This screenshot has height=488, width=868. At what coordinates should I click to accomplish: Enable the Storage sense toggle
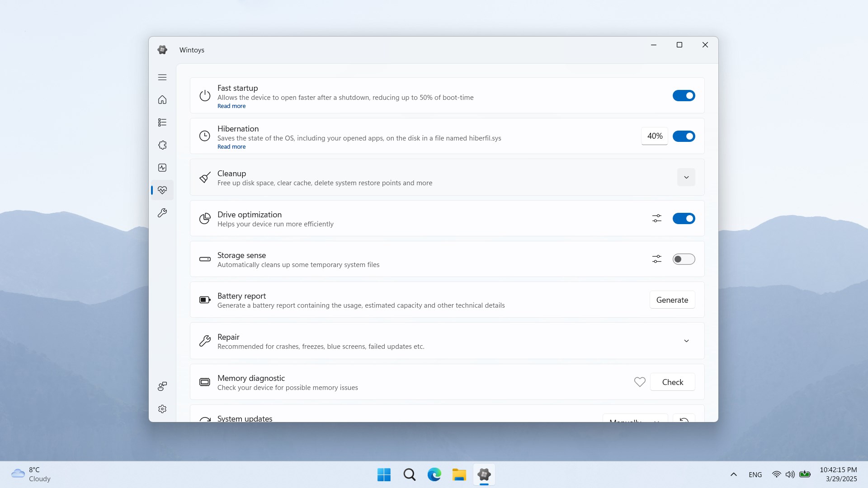684,259
